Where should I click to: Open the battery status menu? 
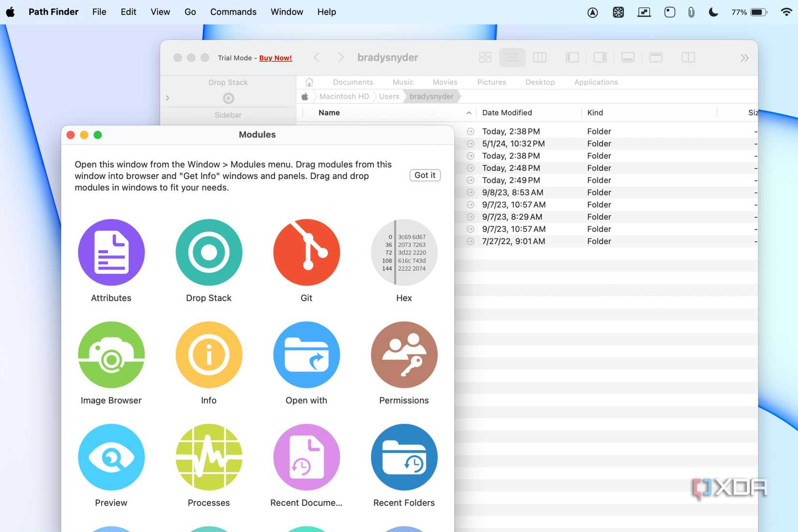point(750,12)
